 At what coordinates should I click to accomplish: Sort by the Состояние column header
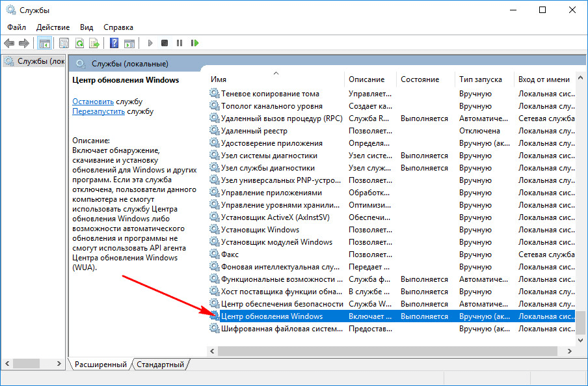point(425,79)
